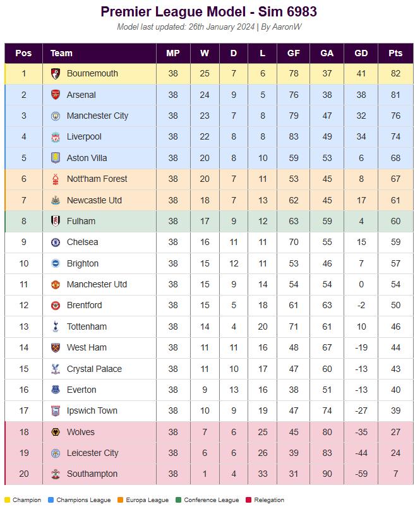420x509 pixels.
Task: Sort table by Pts column header
Action: [395, 53]
